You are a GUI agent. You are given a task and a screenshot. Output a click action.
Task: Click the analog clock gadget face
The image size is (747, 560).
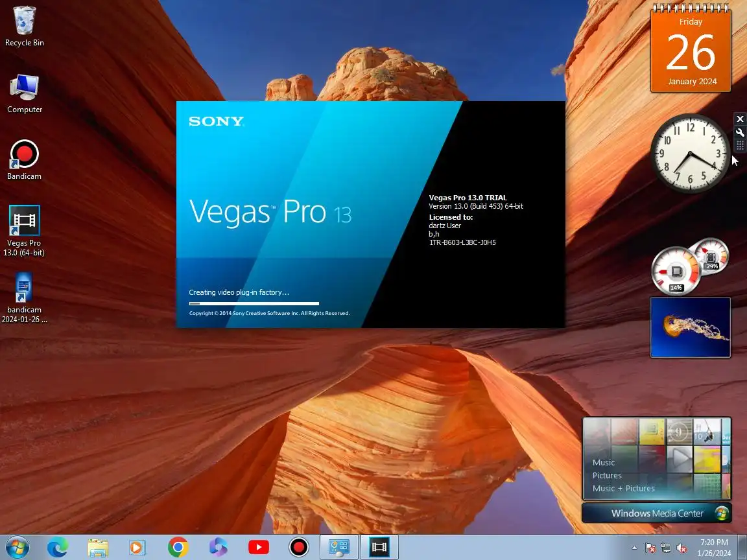(x=690, y=154)
